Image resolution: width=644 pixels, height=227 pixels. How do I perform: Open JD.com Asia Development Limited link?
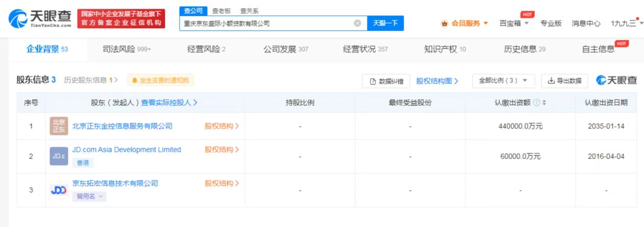click(127, 150)
